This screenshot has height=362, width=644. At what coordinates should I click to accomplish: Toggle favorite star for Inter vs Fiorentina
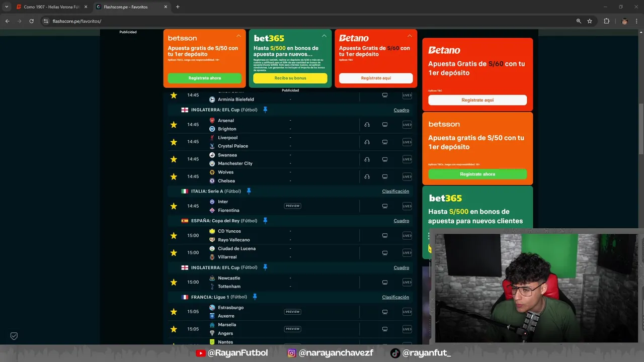point(174,206)
